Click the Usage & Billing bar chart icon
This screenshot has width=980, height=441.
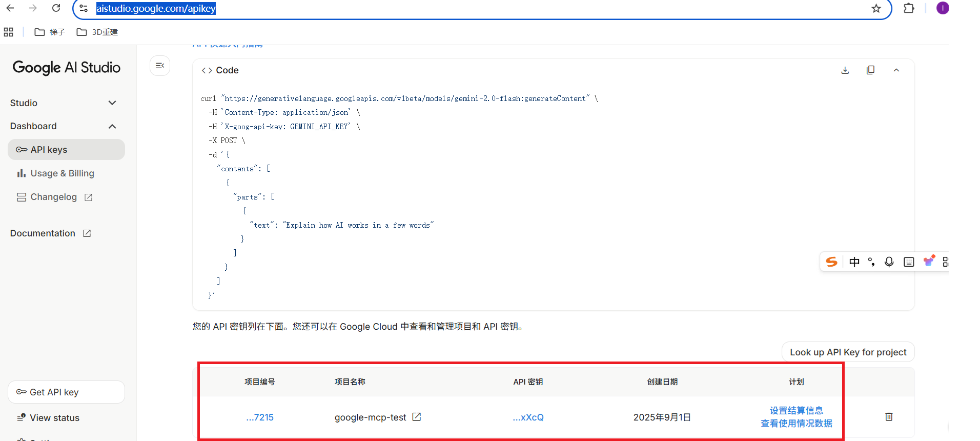click(22, 173)
